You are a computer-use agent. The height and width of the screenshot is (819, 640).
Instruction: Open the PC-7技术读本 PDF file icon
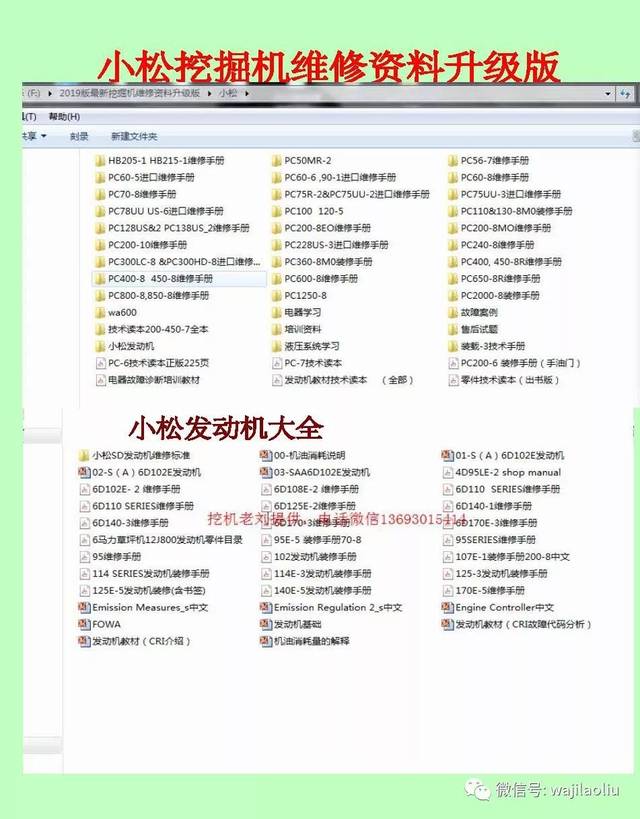pyautogui.click(x=277, y=363)
